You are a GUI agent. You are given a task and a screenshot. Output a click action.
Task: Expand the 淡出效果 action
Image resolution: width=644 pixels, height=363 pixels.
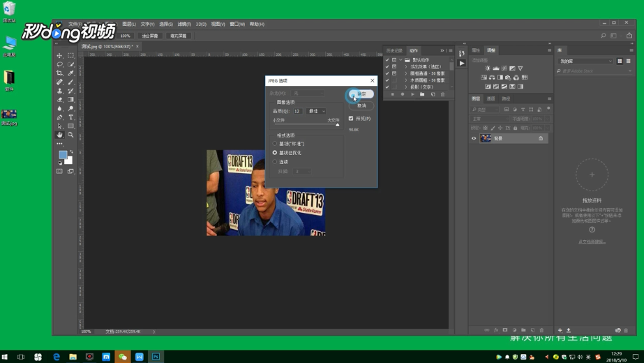pos(406,66)
